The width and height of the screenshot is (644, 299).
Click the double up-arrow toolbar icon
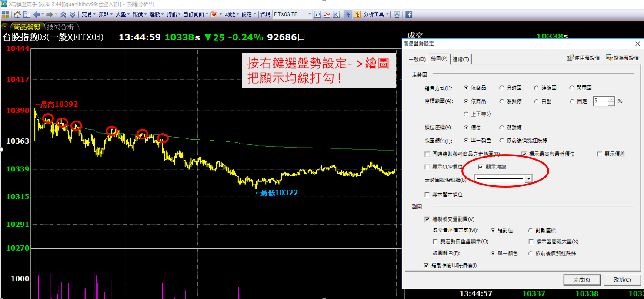pos(63,14)
